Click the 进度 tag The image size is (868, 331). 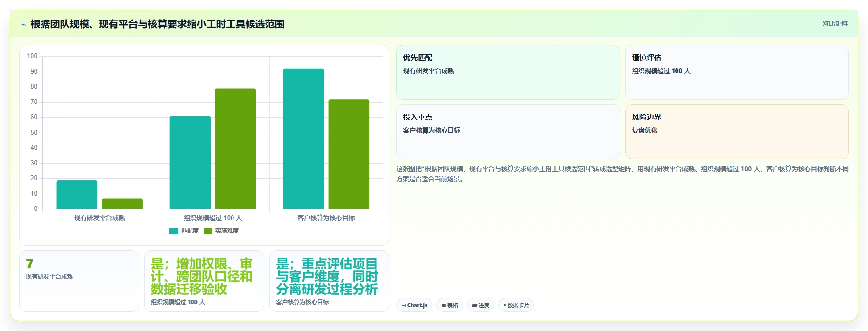coord(481,305)
